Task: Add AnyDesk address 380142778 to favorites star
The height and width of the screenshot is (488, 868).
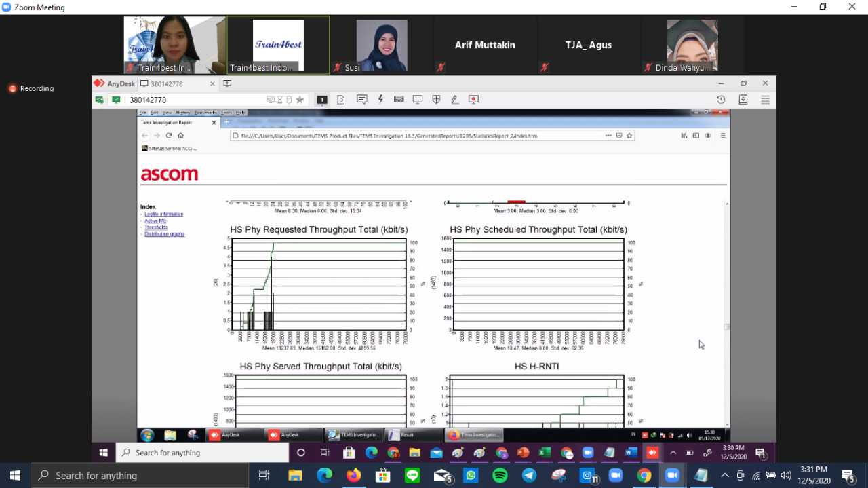Action: point(300,100)
